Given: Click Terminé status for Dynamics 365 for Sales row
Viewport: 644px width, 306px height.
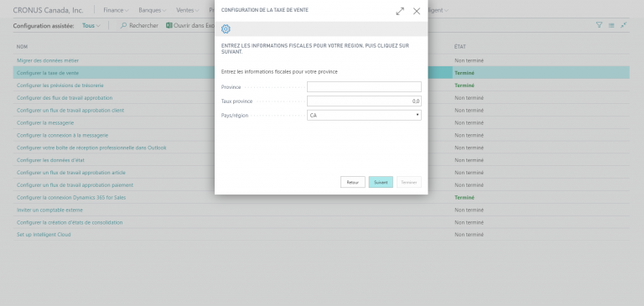Looking at the screenshot, I should pyautogui.click(x=464, y=198).
